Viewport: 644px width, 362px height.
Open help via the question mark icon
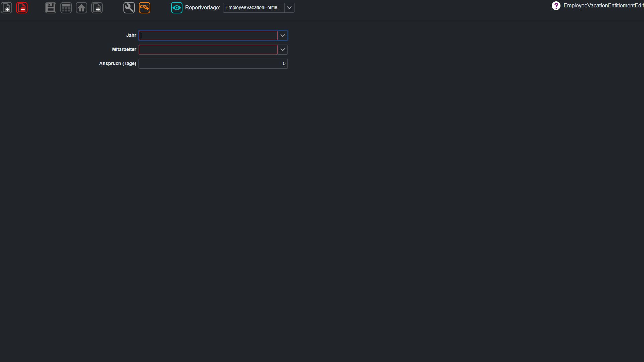click(x=556, y=6)
